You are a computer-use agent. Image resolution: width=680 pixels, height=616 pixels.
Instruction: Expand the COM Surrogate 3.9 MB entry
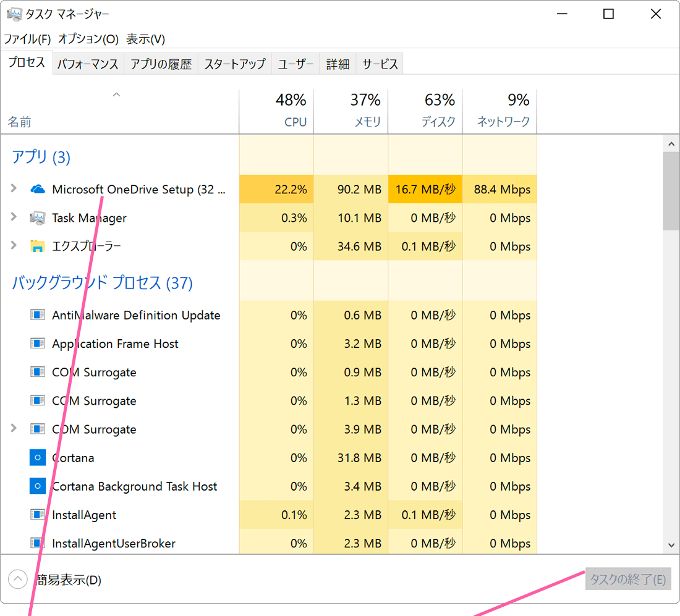coord(14,428)
